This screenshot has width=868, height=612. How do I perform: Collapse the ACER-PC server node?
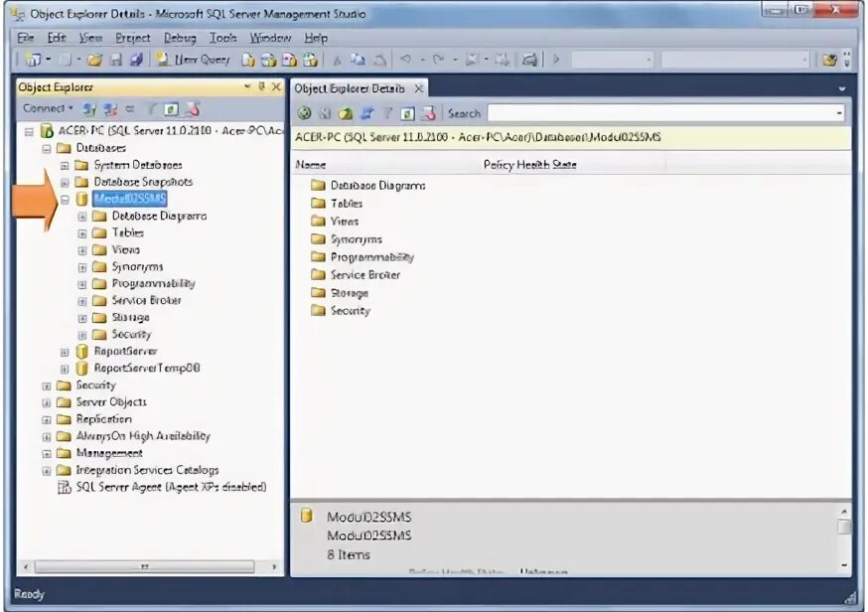(x=29, y=132)
